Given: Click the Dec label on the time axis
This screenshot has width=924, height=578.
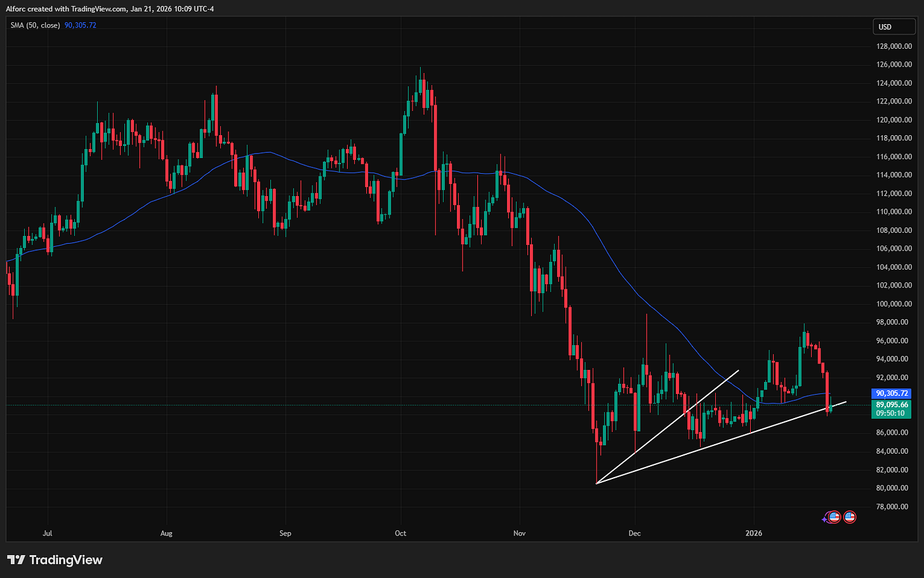Looking at the screenshot, I should coord(635,534).
